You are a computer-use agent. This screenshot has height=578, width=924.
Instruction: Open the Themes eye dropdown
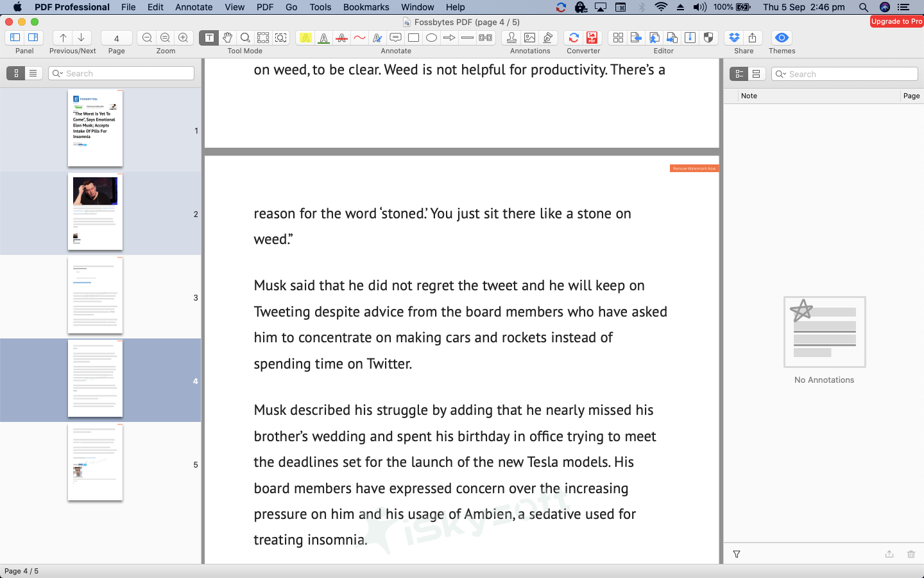click(x=782, y=38)
